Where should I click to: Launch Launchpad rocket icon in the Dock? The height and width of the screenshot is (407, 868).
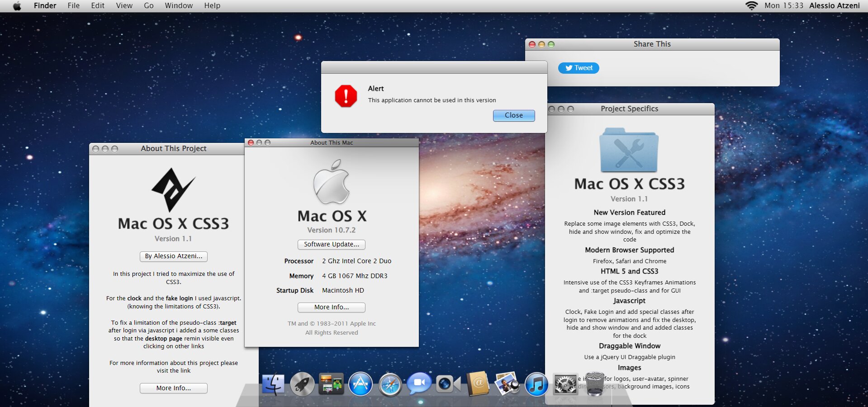[x=302, y=384]
